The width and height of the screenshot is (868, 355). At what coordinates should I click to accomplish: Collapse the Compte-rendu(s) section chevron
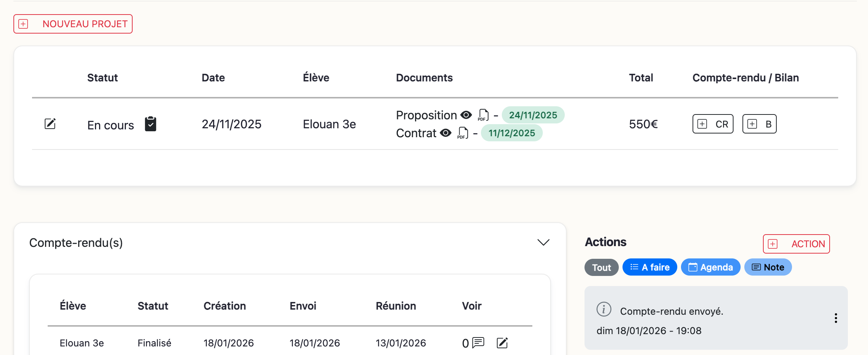coord(544,242)
